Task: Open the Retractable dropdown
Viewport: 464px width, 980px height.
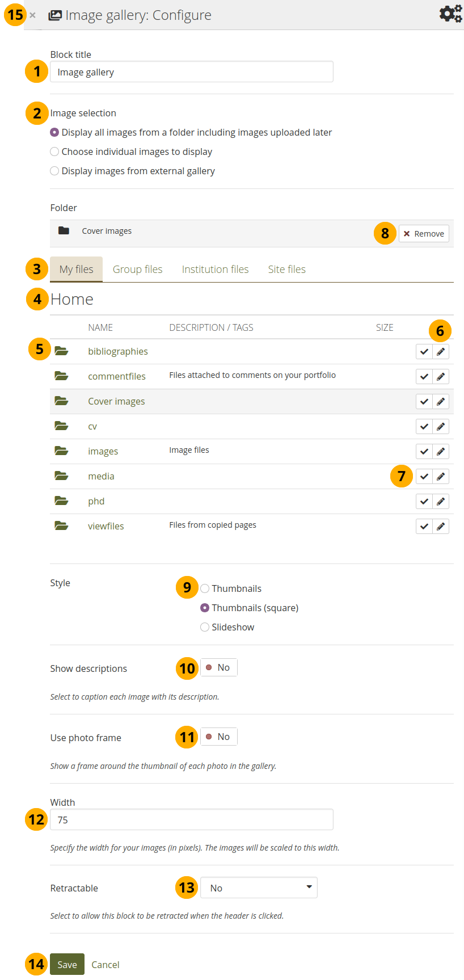Action: pyautogui.click(x=259, y=888)
